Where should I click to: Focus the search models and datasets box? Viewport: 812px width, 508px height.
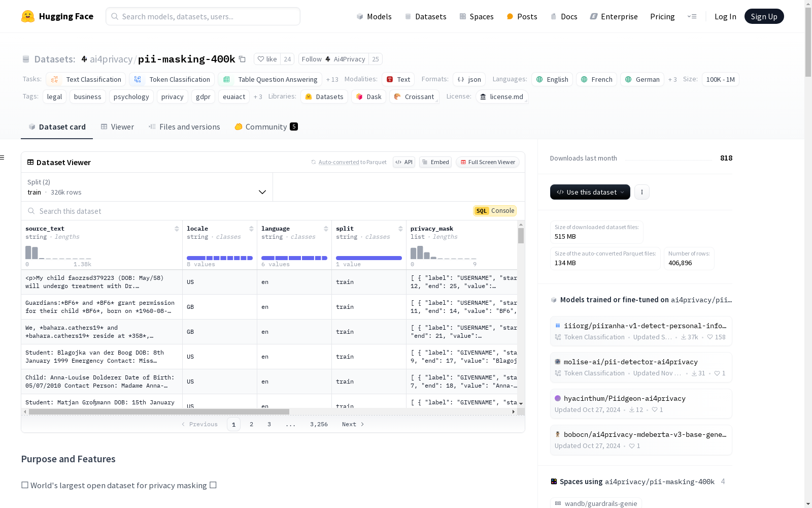(203, 16)
